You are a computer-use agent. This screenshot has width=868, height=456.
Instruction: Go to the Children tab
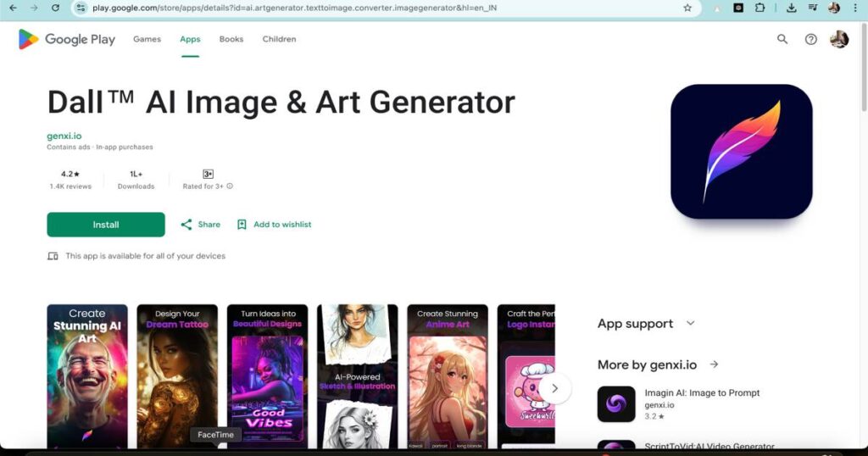[279, 39]
